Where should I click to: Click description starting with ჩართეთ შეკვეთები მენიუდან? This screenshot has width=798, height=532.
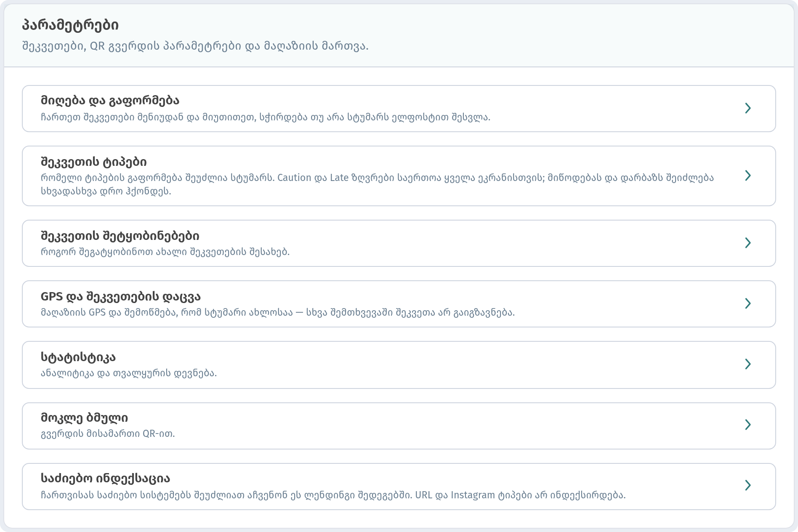pos(265,117)
